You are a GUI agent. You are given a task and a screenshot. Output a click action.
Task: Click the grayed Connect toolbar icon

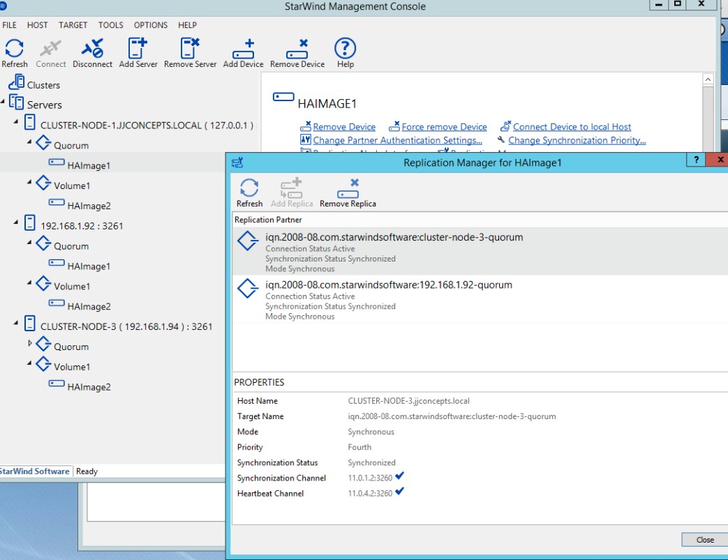tap(51, 48)
